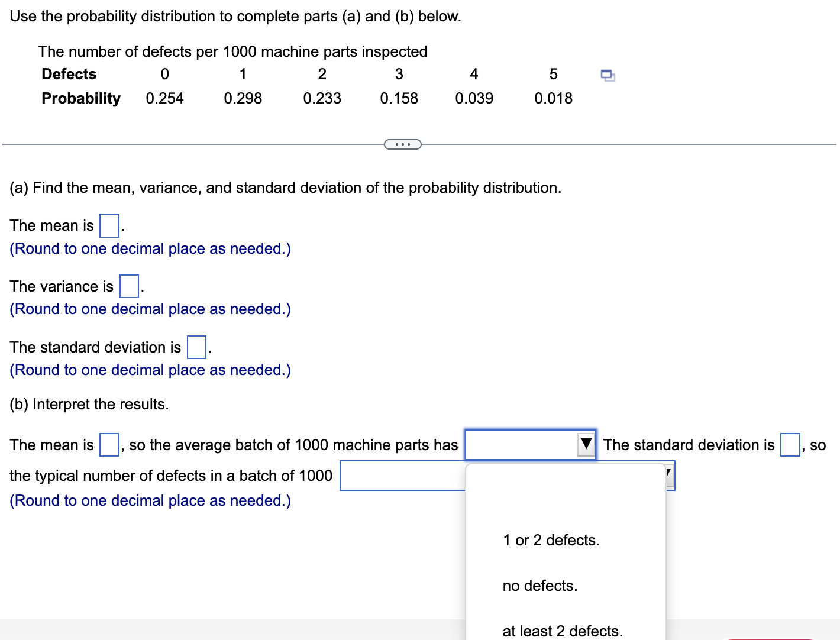Click the pop-out window icon beside the table
840x640 pixels.
pos(608,75)
